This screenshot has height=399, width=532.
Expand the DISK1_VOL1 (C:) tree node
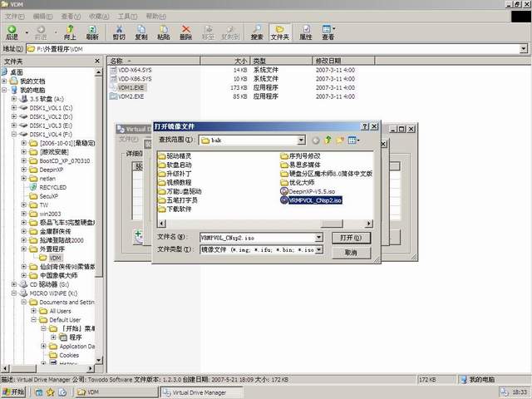[14, 108]
